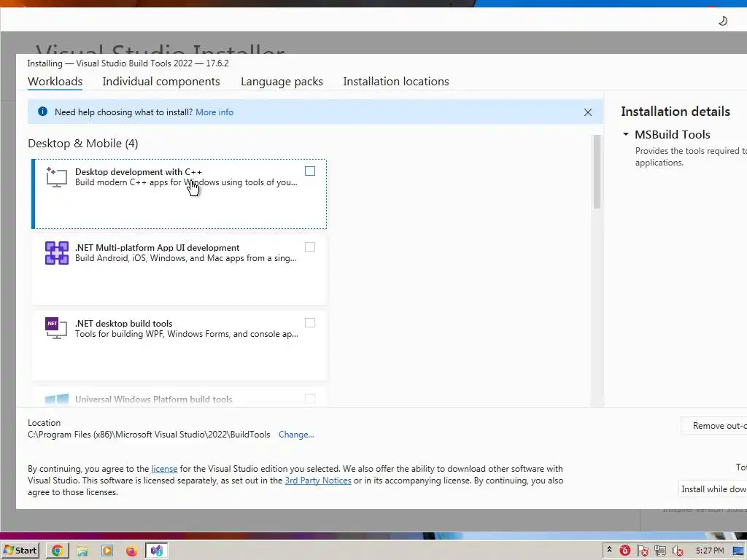Image resolution: width=747 pixels, height=560 pixels.
Task: Click the 5:27 PM clock
Action: 709,551
